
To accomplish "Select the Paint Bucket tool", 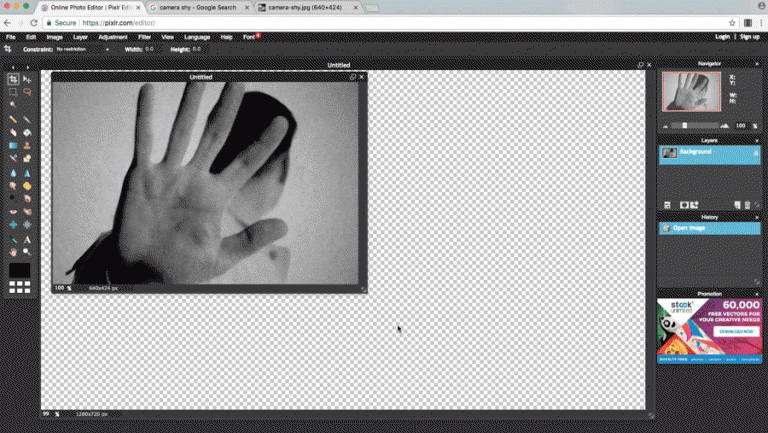I will pyautogui.click(x=27, y=132).
